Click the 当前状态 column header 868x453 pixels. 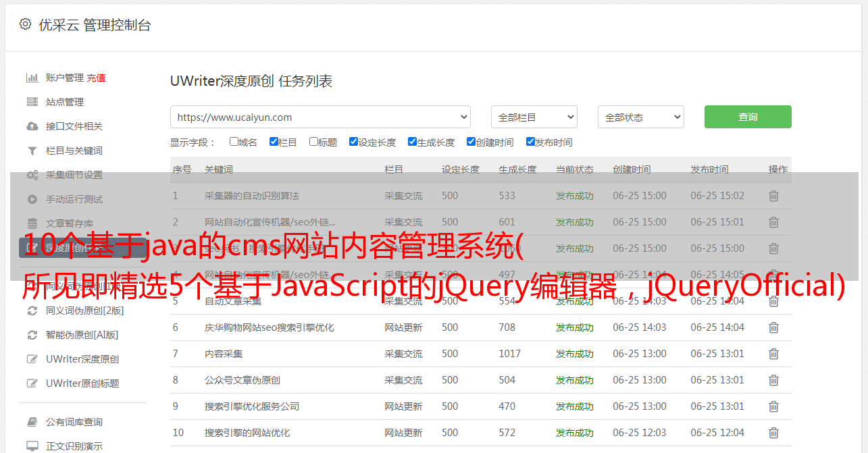pos(575,169)
